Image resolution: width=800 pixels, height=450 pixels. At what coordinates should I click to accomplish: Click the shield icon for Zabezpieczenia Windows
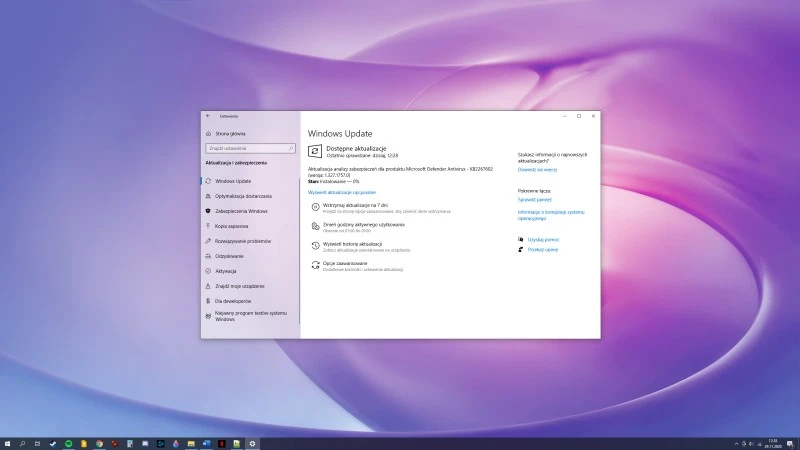pyautogui.click(x=208, y=211)
